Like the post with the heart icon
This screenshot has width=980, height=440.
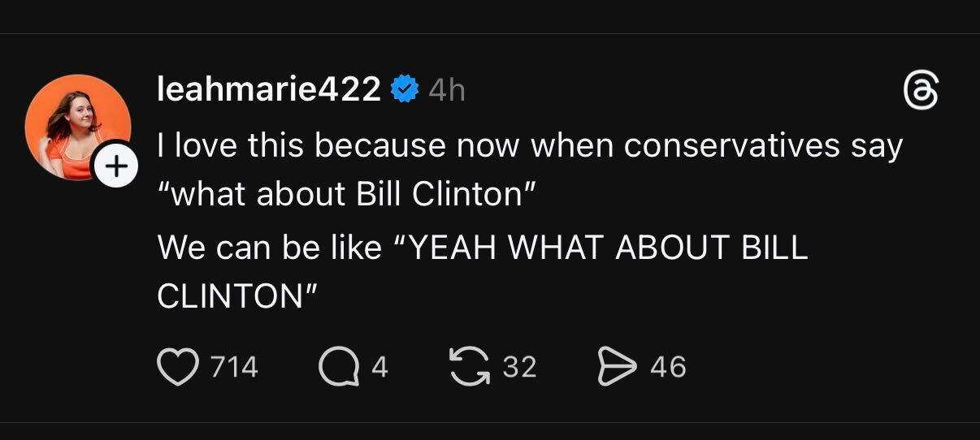177,367
